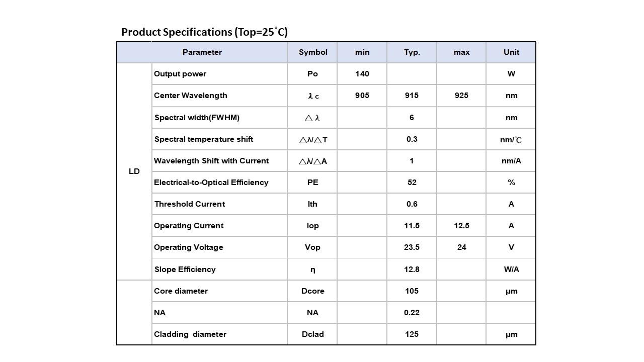This screenshot has height=362, width=644.
Task: Click the 140 minimum output power value
Action: click(x=362, y=74)
